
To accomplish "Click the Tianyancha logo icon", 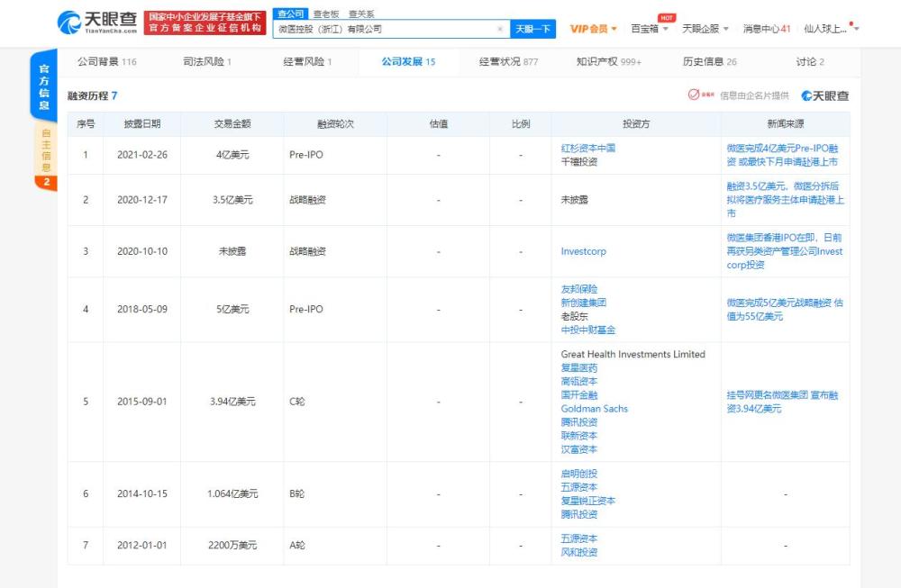I will tap(69, 23).
